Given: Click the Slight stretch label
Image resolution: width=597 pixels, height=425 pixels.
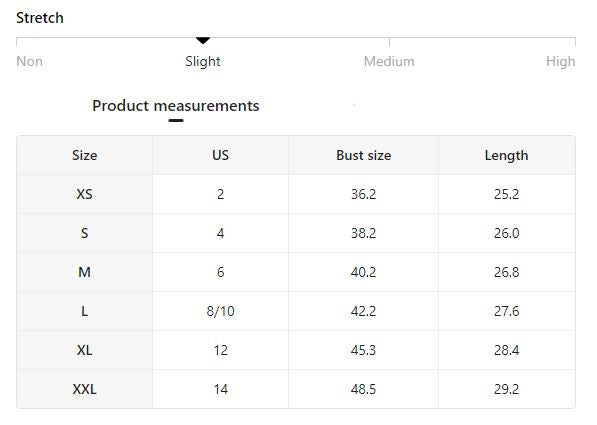Looking at the screenshot, I should click(203, 61).
